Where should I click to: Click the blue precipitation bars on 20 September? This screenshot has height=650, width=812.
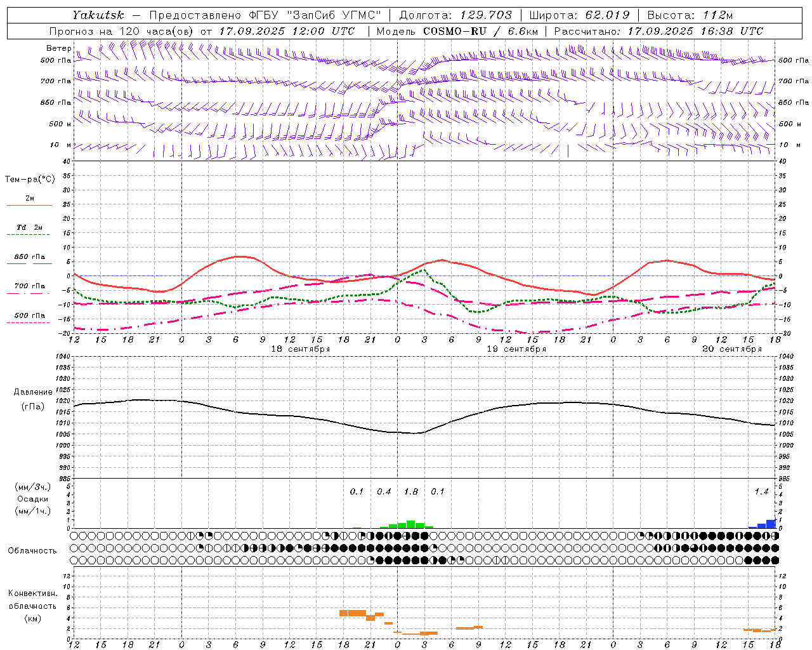click(x=762, y=524)
